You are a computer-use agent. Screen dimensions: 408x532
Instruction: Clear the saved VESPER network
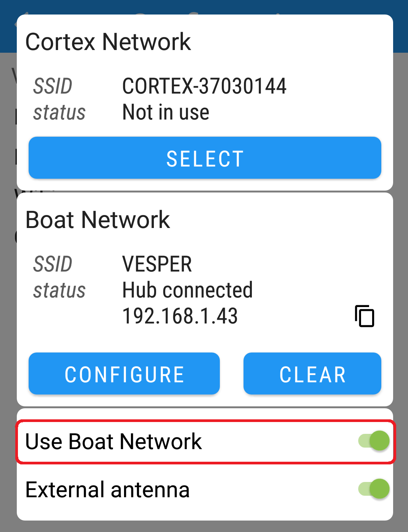tap(312, 374)
